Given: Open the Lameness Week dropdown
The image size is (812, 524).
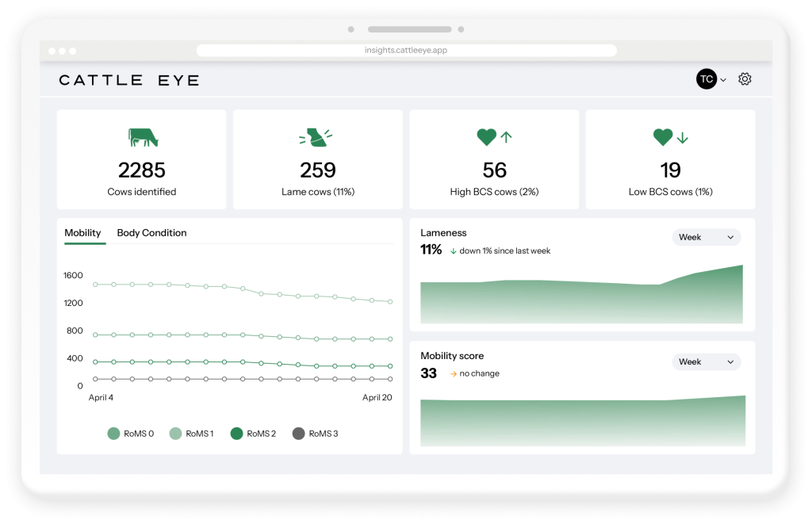Looking at the screenshot, I should pos(706,237).
